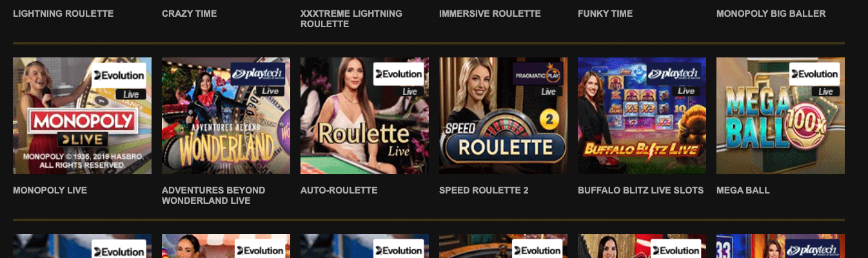Open the Lightning Roulette title link

[63, 14]
